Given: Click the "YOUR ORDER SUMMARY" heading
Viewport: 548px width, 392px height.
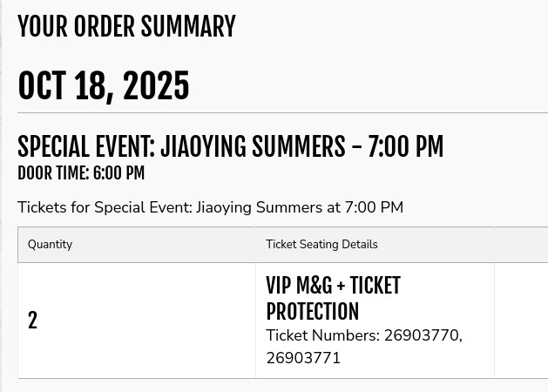Looking at the screenshot, I should [126, 27].
